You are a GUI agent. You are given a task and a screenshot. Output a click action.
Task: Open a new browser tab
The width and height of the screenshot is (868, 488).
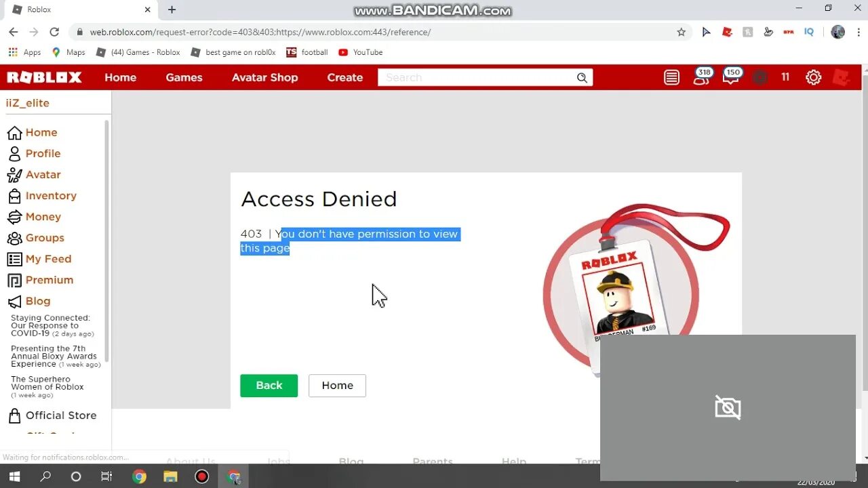[172, 9]
